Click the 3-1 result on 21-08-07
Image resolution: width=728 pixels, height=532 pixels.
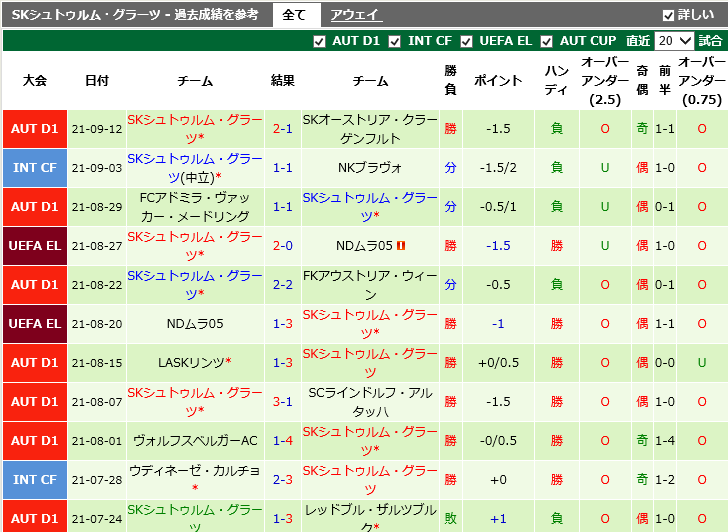tap(282, 402)
